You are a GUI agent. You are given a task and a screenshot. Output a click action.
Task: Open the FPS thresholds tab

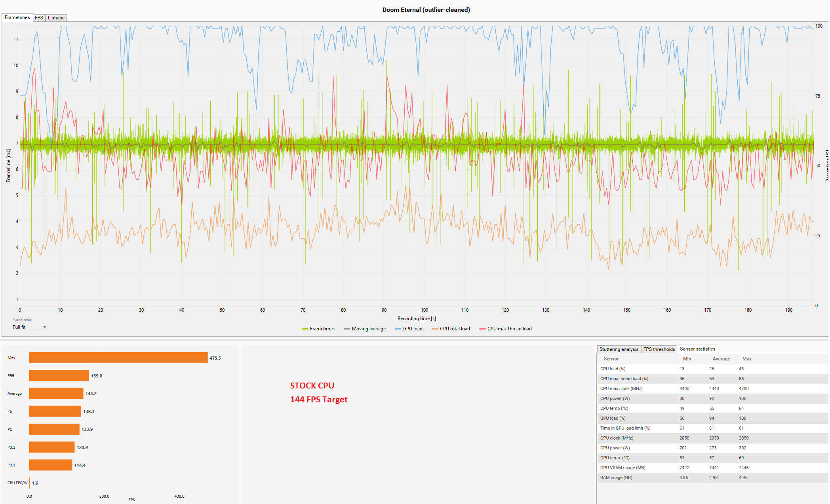[x=659, y=349]
